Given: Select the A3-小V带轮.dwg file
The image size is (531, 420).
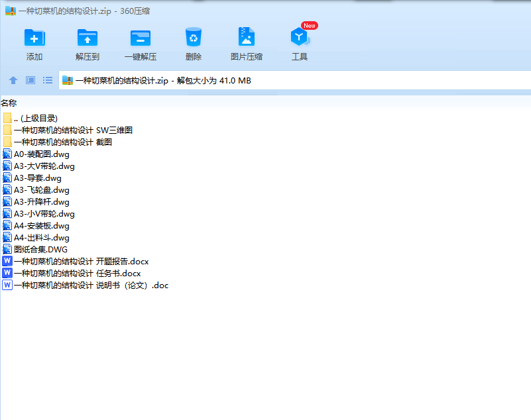Looking at the screenshot, I should (x=39, y=214).
